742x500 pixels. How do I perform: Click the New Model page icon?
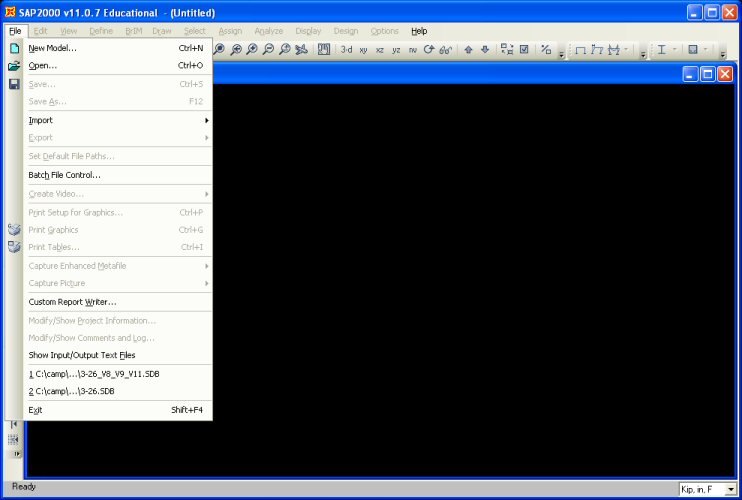pos(15,48)
